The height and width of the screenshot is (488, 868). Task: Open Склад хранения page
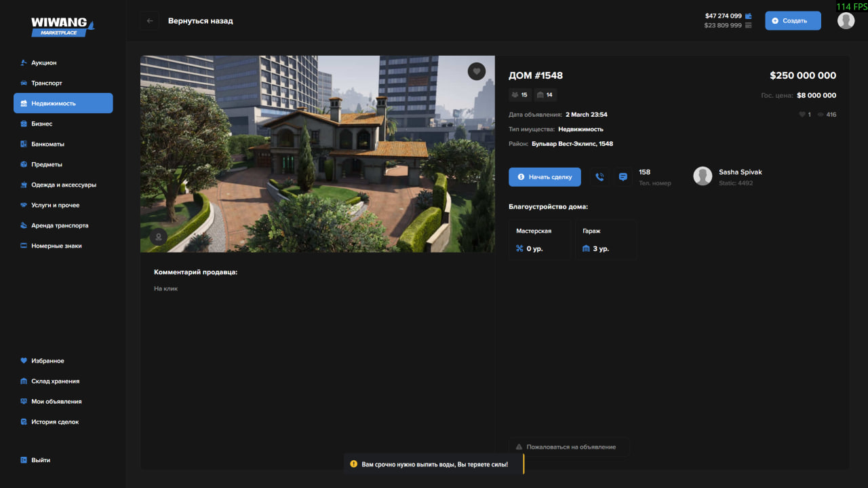tap(56, 381)
